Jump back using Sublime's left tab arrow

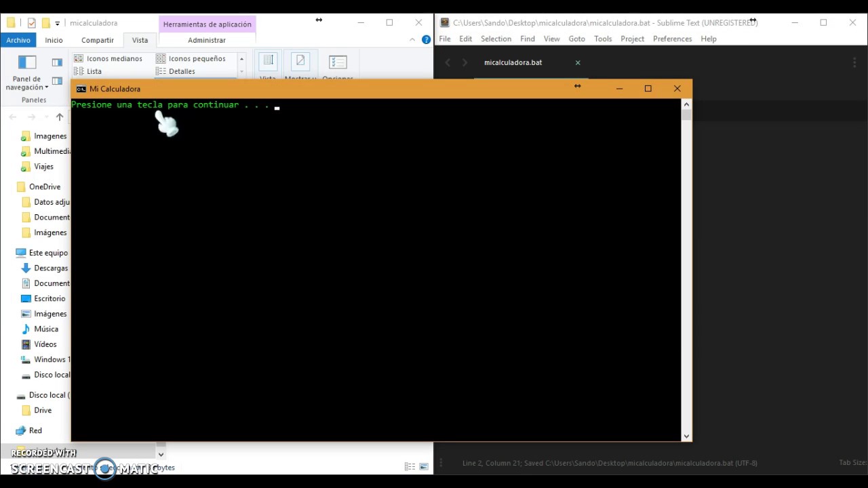click(x=448, y=62)
